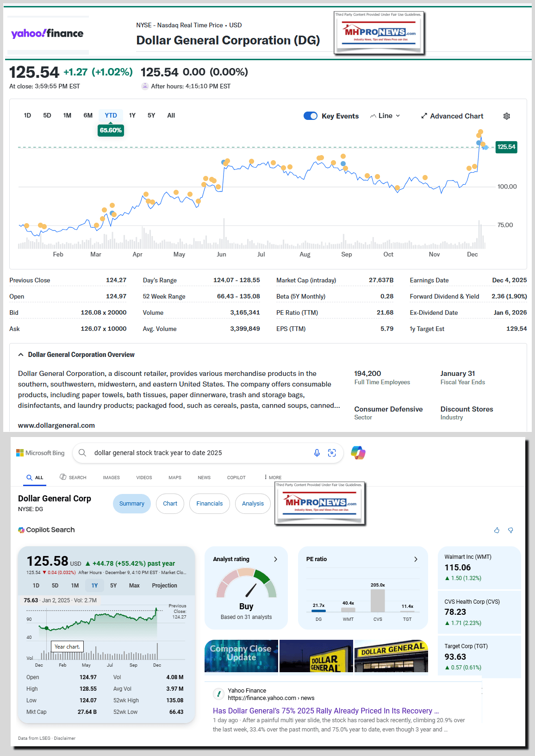
Task: Switch to the Bing ALL tab
Action: pos(35,477)
